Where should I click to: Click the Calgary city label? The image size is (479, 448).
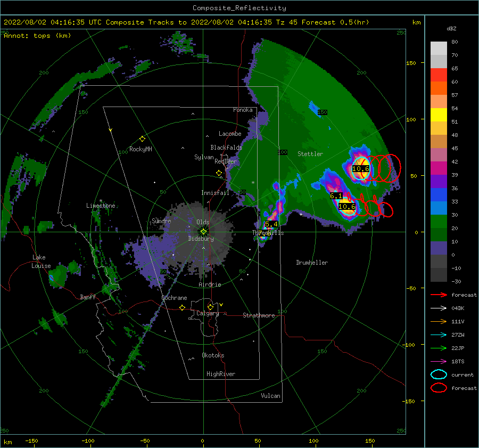208,313
